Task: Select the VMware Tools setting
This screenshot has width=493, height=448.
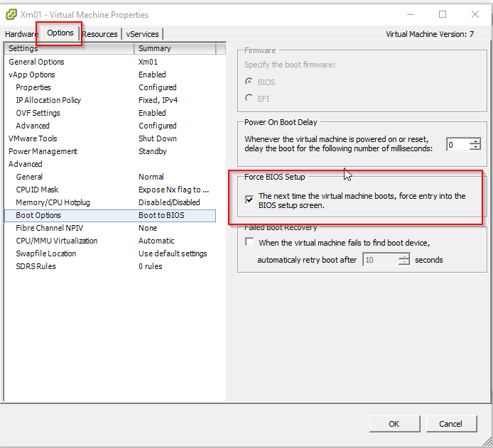Action: tap(33, 138)
